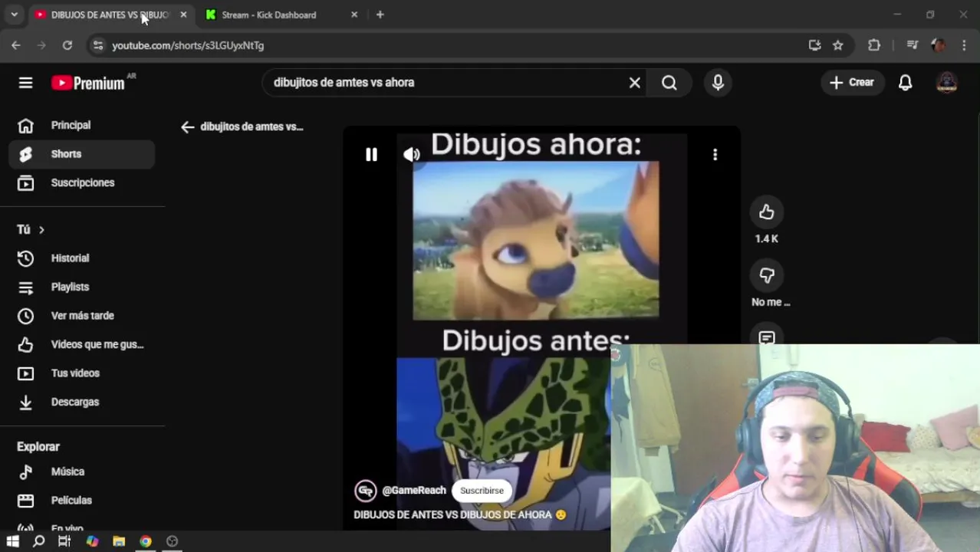Close the YouTube DIBUJOS tab
This screenshot has width=980, height=552.
183,15
